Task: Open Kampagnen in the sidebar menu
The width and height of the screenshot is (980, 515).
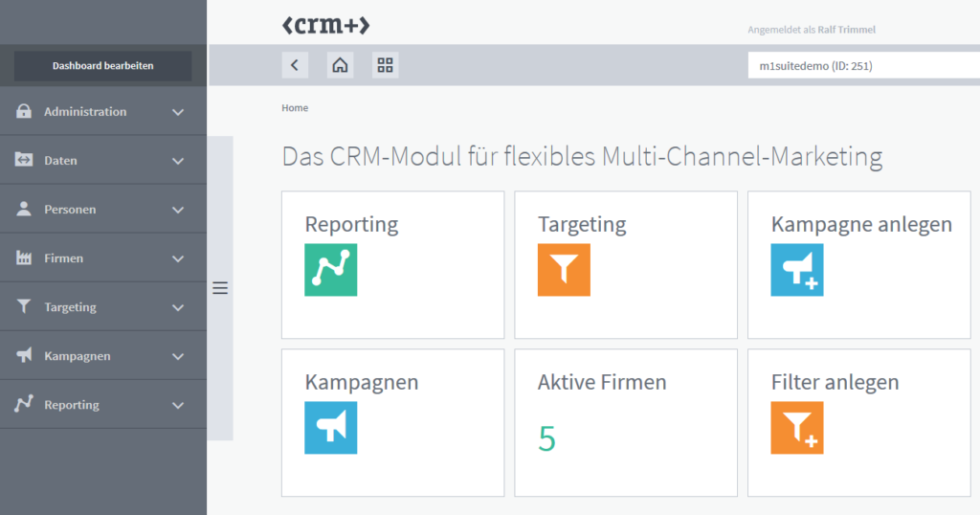Action: click(x=77, y=356)
